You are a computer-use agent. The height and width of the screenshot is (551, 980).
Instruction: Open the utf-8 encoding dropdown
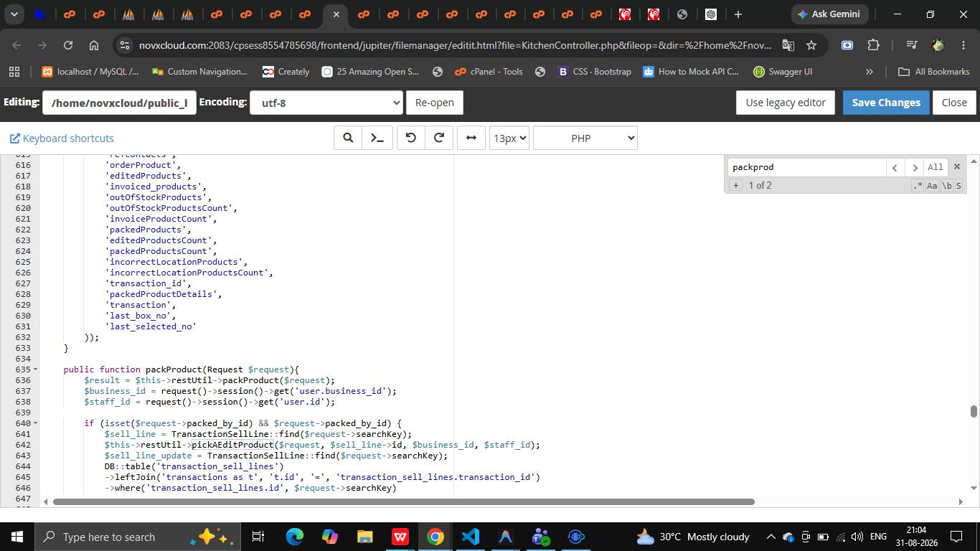[x=326, y=103]
